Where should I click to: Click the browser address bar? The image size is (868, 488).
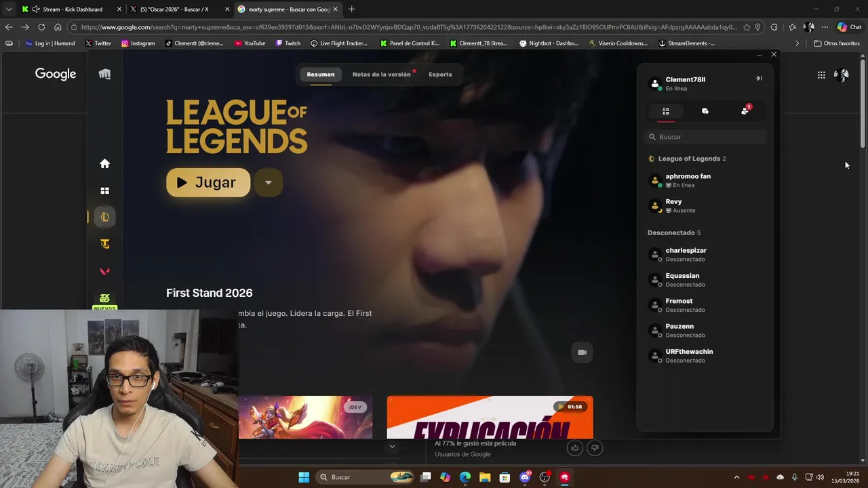tap(407, 27)
